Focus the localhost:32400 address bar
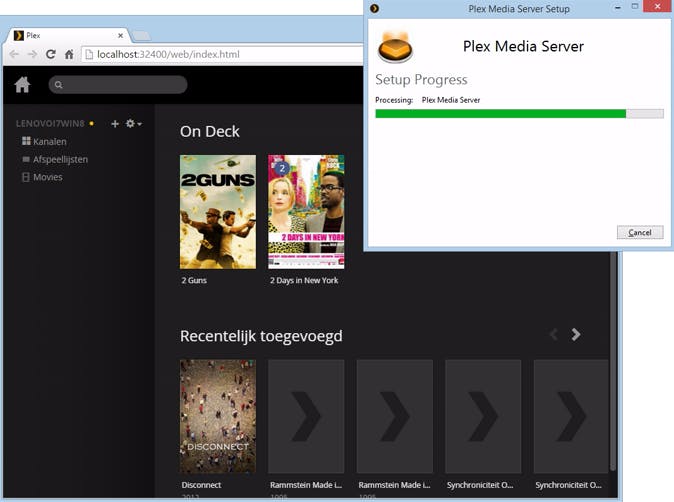Image resolution: width=674 pixels, height=502 pixels. point(224,54)
